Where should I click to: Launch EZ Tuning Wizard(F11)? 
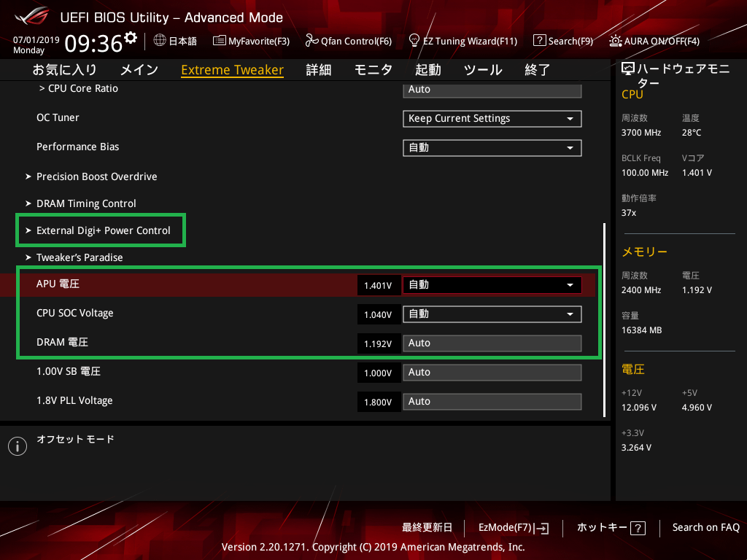coord(463,41)
